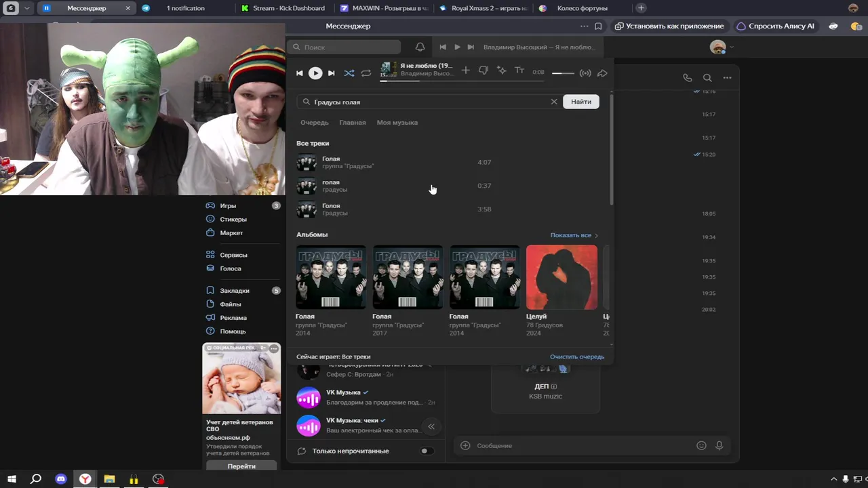Viewport: 868px width, 488px height.
Task: Show lyrics via the Tт icon
Action: click(x=519, y=70)
